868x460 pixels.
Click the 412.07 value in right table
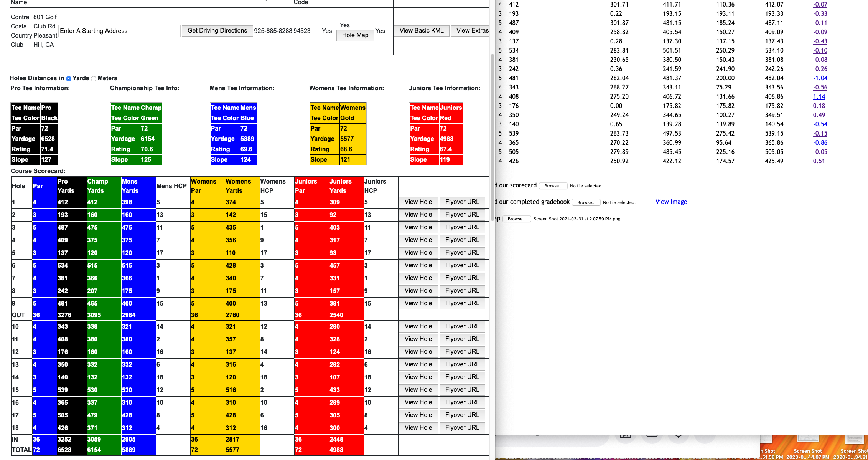(774, 5)
